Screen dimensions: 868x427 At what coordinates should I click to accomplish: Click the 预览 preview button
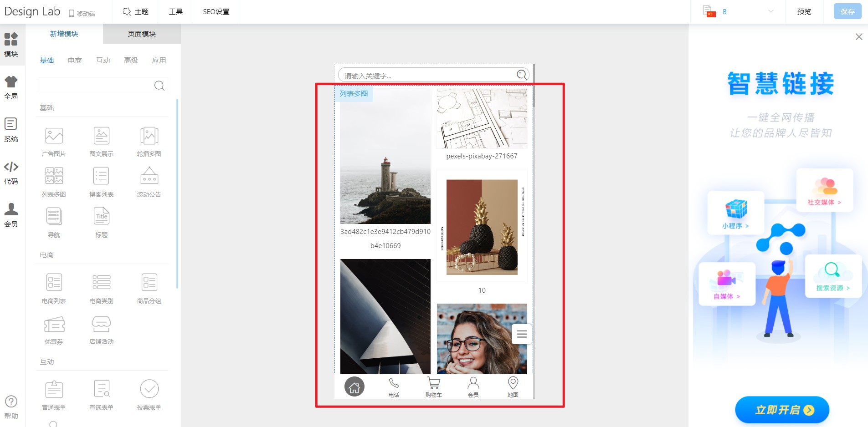804,11
